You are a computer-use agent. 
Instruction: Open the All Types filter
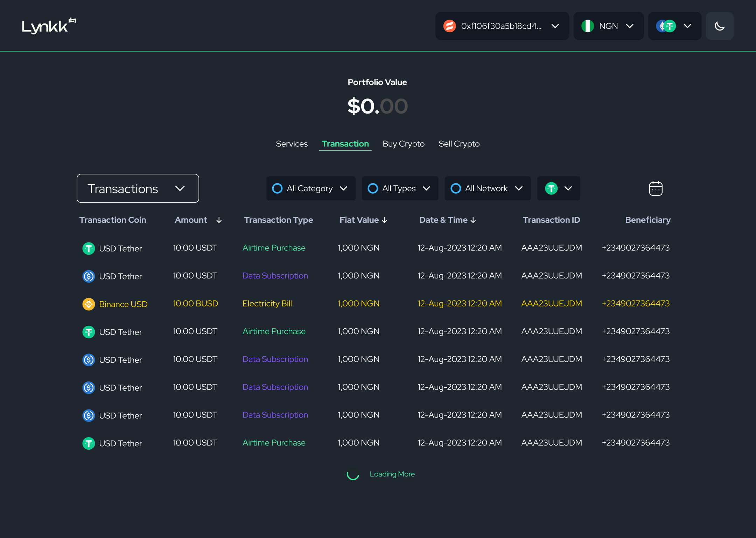coord(400,188)
